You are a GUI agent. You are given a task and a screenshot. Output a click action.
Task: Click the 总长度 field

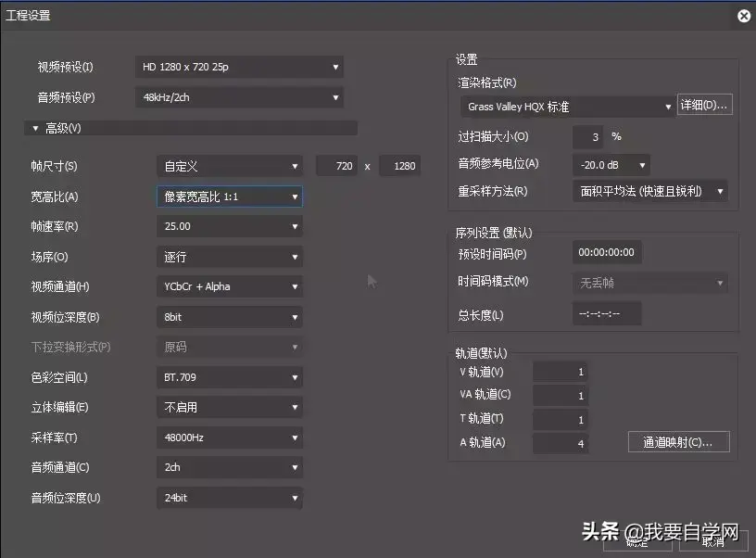click(607, 314)
